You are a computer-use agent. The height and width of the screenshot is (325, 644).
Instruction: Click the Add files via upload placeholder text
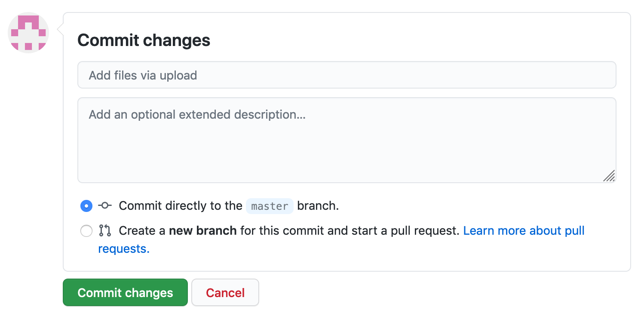click(x=143, y=75)
